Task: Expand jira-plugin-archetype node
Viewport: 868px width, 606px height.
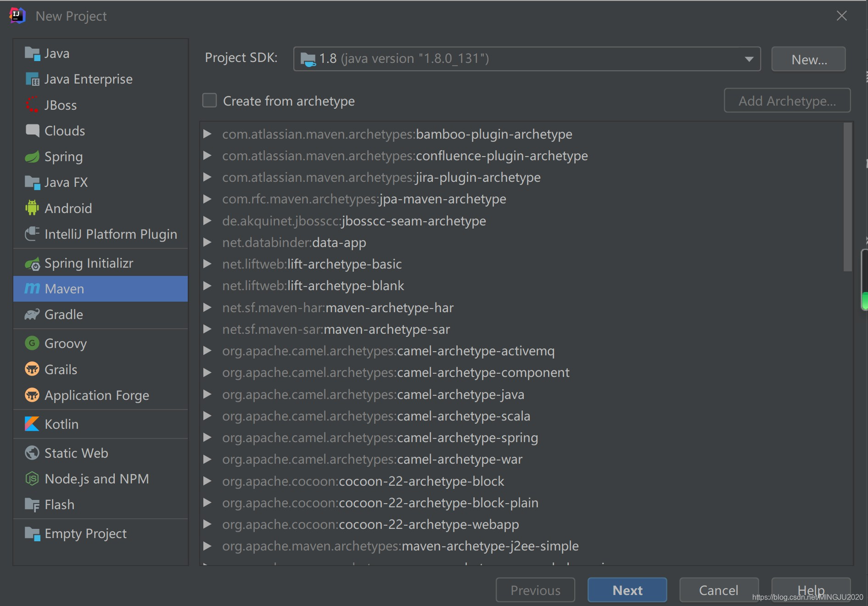Action: point(207,177)
